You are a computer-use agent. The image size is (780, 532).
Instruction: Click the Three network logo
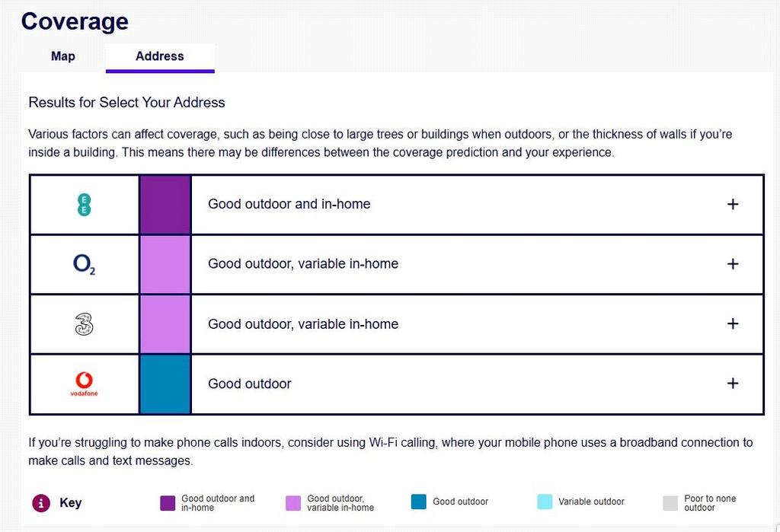[84, 324]
